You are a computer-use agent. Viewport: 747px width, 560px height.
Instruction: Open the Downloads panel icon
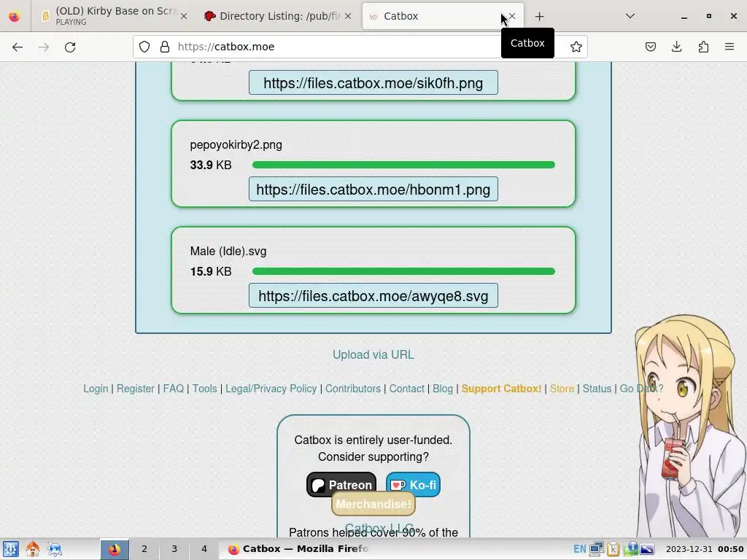click(676, 47)
